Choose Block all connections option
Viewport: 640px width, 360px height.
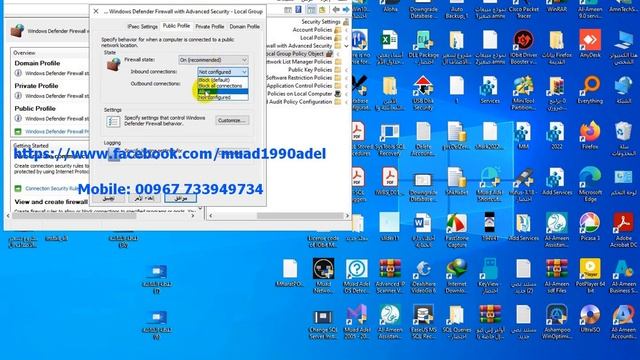tap(223, 86)
